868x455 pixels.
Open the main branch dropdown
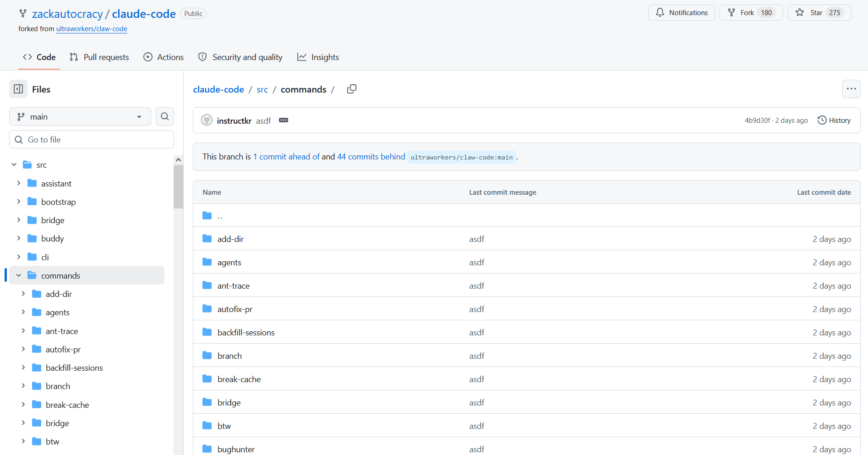80,117
